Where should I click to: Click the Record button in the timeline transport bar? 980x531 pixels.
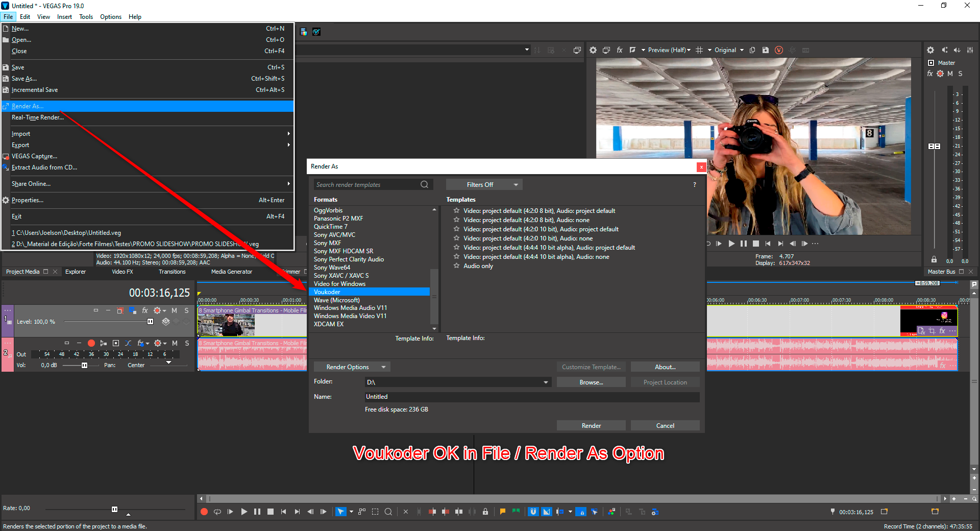(204, 512)
